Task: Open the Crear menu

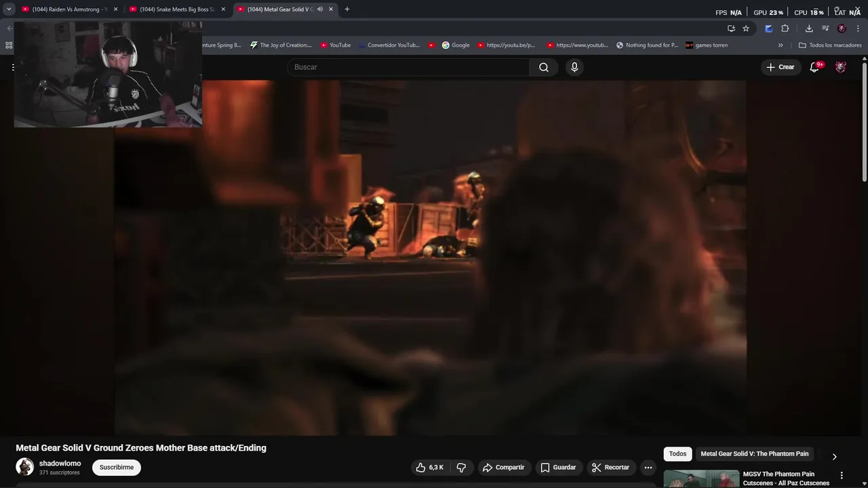Action: (781, 67)
